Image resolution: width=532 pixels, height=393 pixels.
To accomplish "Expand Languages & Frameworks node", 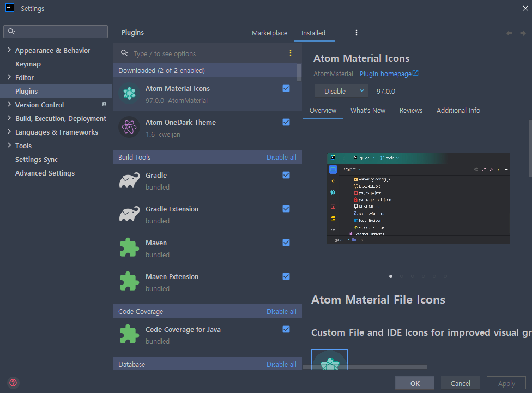I will tap(9, 131).
